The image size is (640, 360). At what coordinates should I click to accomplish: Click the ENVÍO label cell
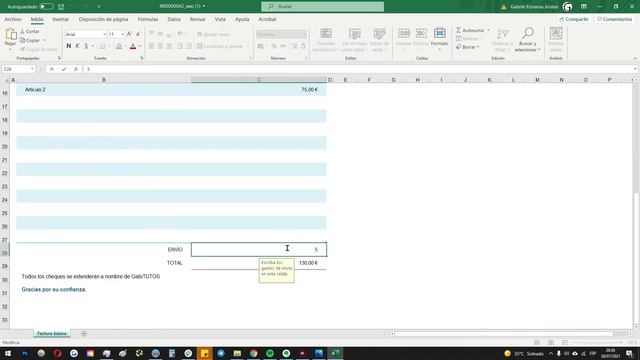coord(175,249)
